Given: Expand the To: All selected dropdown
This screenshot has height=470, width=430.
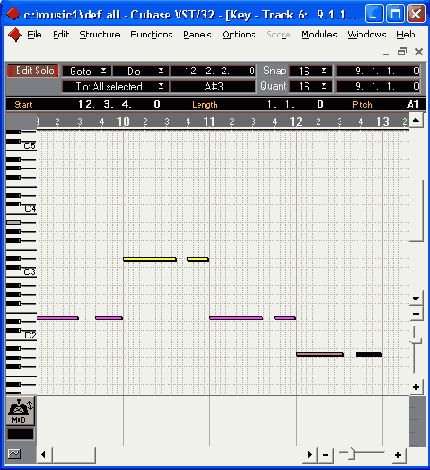Looking at the screenshot, I should (x=115, y=86).
